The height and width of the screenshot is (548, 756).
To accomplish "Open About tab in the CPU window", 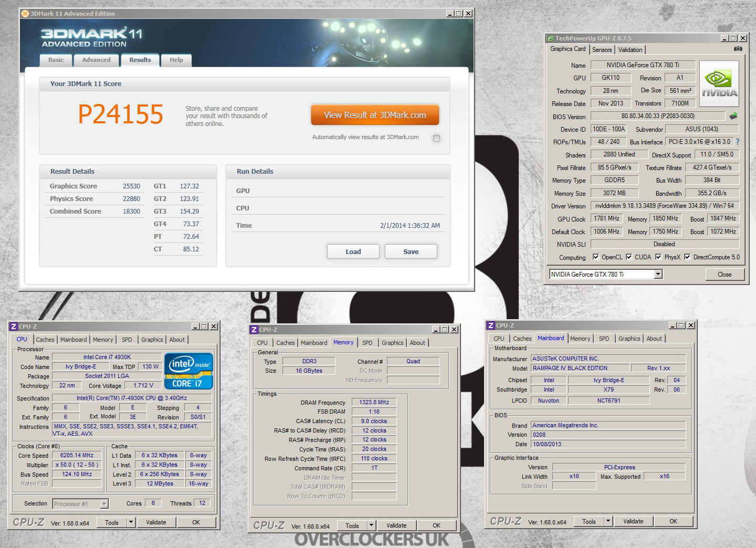I will pos(177,340).
